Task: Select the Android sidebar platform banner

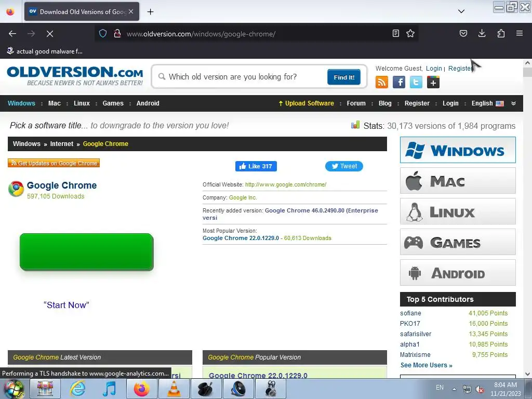Action: [x=458, y=272]
